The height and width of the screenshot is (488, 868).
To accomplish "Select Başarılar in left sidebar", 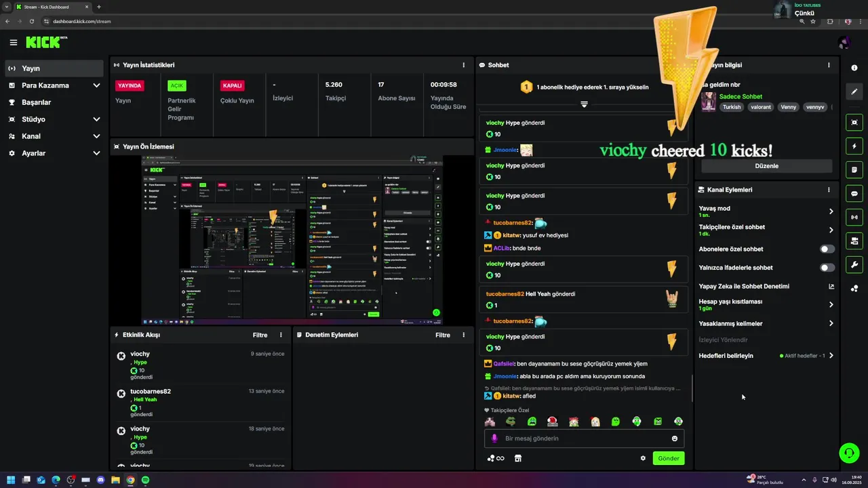I will tap(54, 102).
